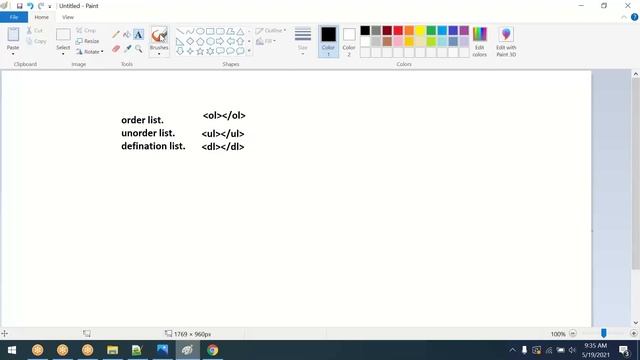This screenshot has width=640, height=360.
Task: Pick the Rounded rectangle shape
Action: tap(220, 31)
